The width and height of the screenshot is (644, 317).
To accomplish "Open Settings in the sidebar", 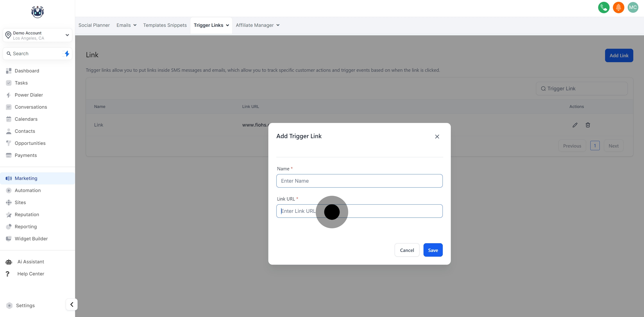I will [25, 306].
